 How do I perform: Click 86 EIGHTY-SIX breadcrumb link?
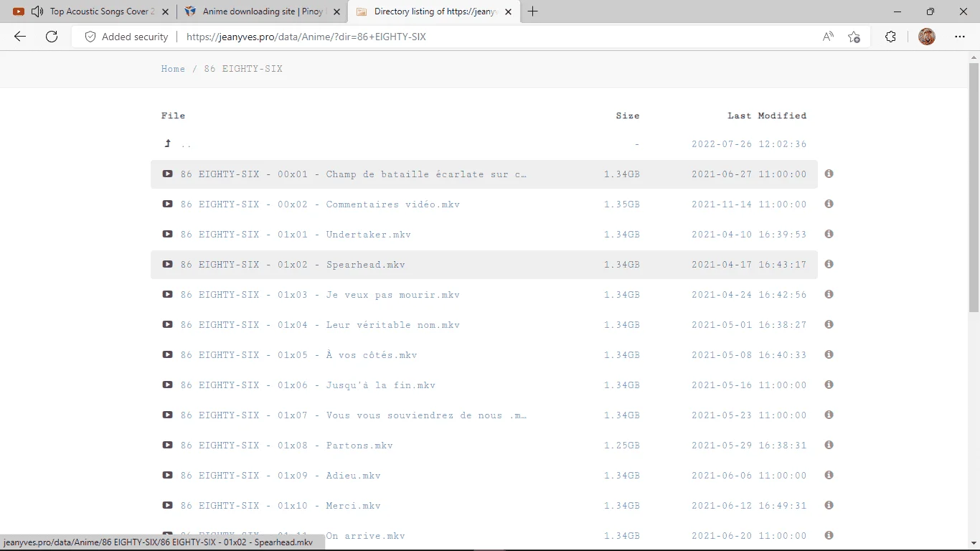pos(243,69)
